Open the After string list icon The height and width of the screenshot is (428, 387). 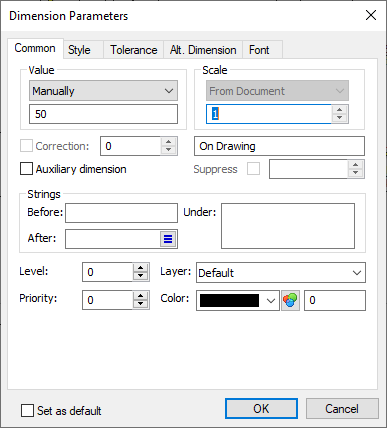click(168, 239)
